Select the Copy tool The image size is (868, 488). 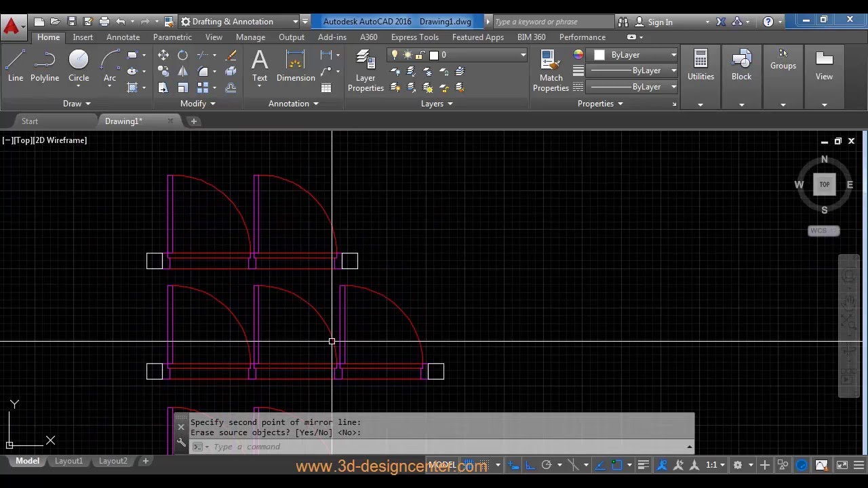163,71
